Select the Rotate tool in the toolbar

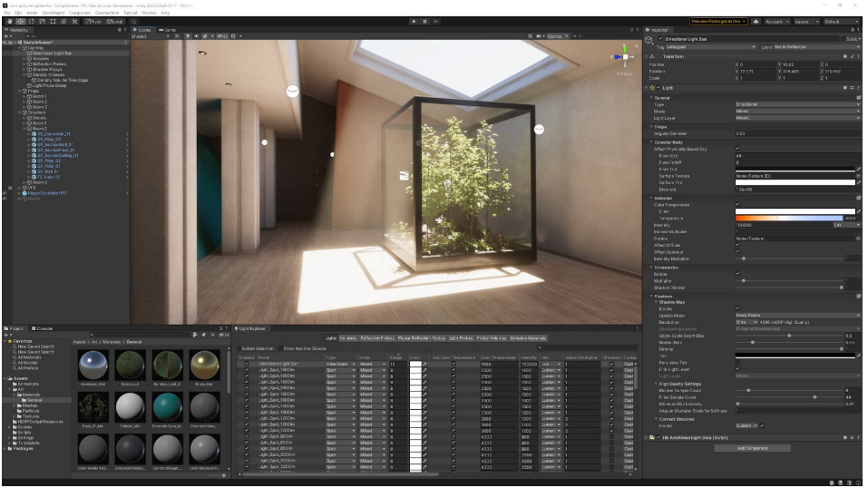[33, 20]
